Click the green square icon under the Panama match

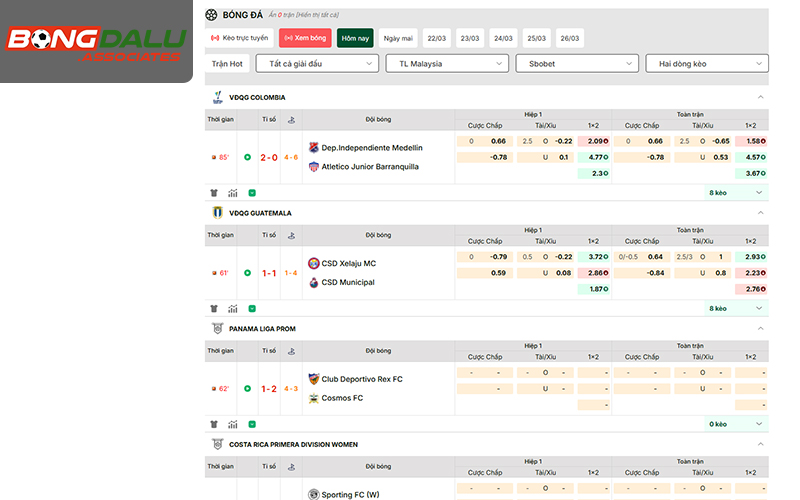point(252,424)
